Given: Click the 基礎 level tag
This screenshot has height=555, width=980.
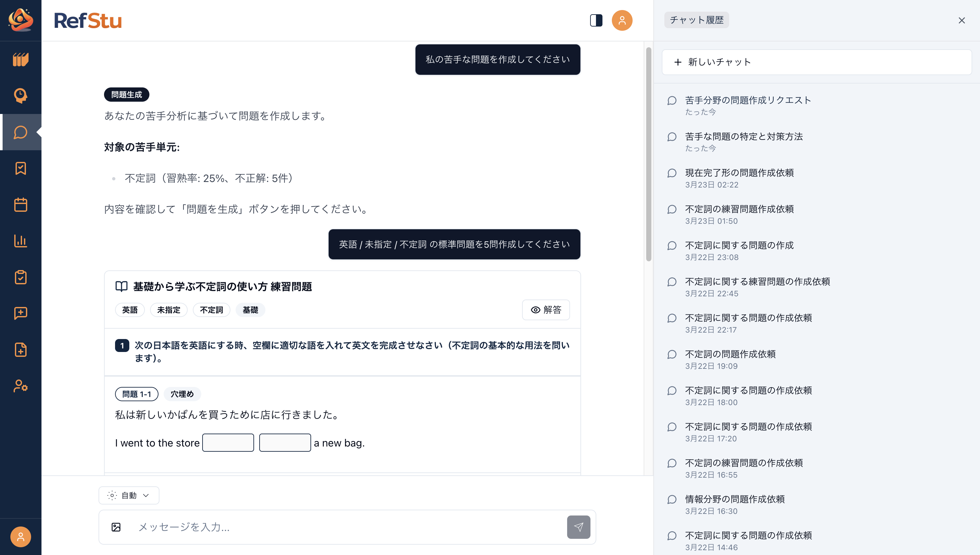Looking at the screenshot, I should pyautogui.click(x=250, y=310).
